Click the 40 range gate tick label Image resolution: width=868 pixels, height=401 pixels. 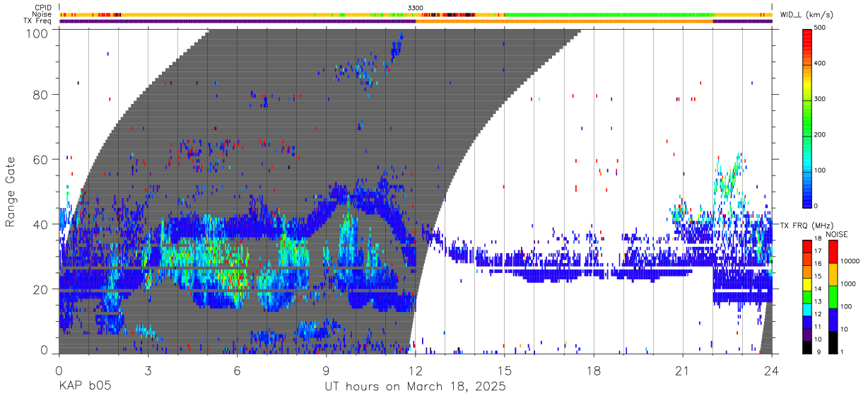pos(40,224)
